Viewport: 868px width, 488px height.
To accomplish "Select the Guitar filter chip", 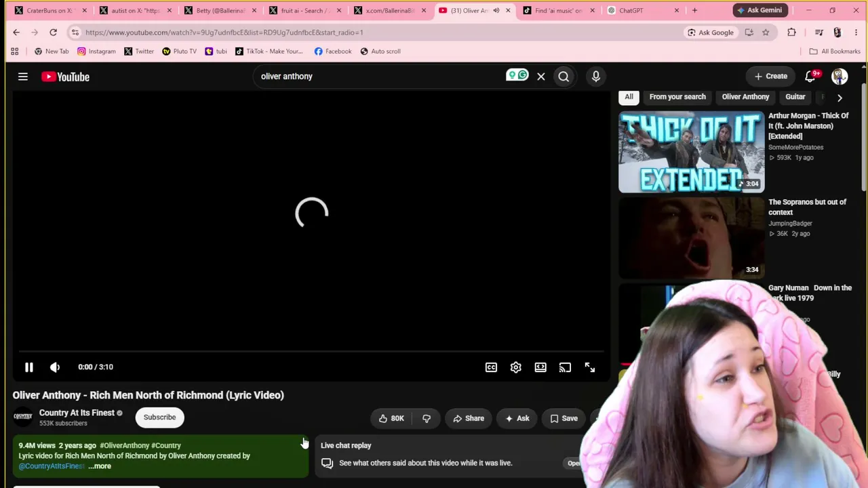I will point(795,97).
